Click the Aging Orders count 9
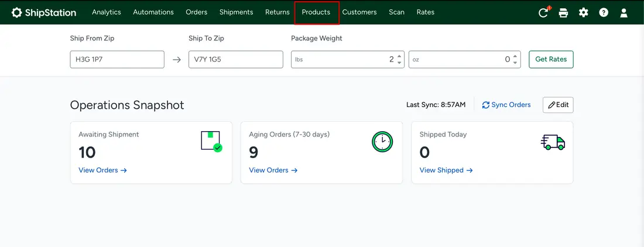The height and width of the screenshot is (247, 644). tap(254, 153)
